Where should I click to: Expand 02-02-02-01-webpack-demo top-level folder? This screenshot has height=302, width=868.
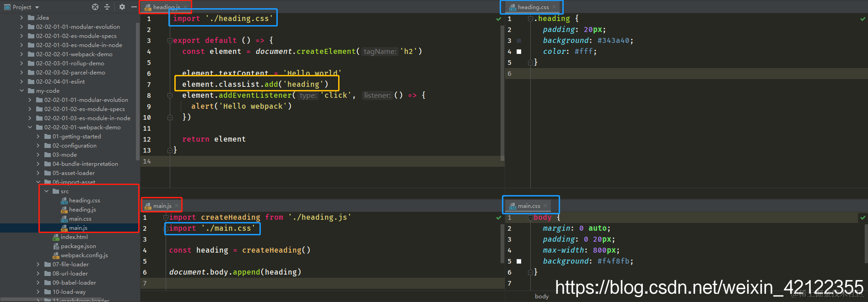click(x=22, y=54)
